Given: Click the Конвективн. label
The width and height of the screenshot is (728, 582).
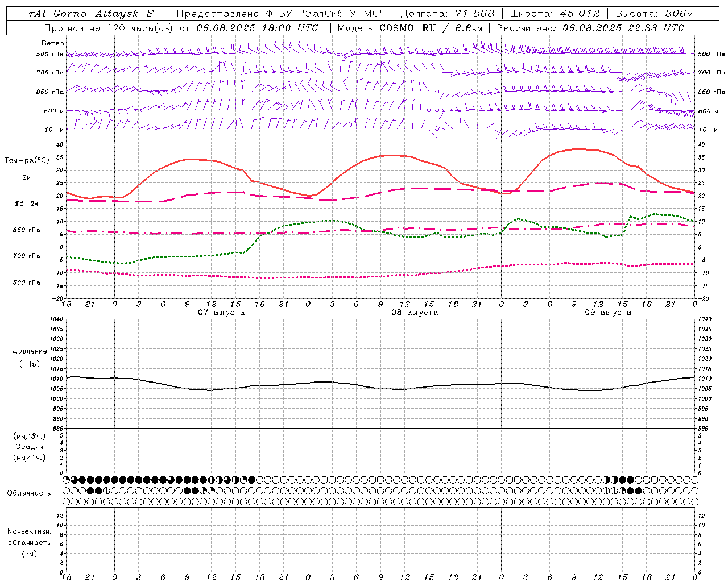Looking at the screenshot, I should tap(29, 531).
